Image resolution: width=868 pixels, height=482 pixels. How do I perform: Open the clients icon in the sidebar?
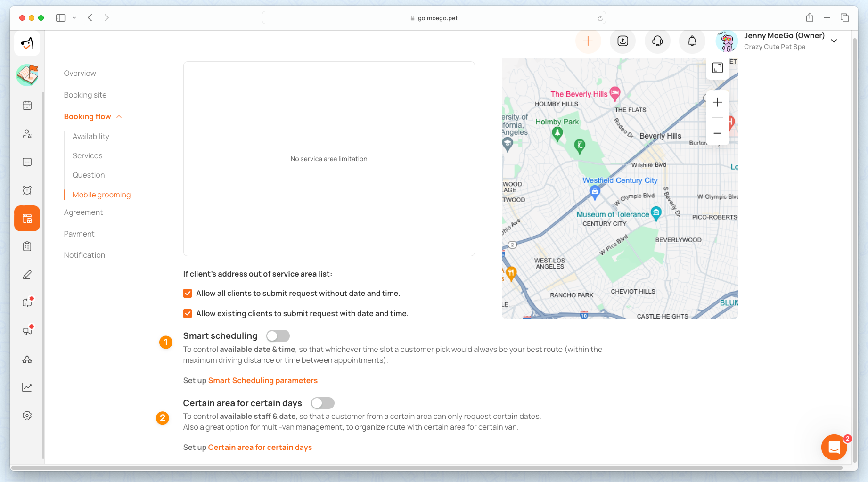pyautogui.click(x=27, y=134)
